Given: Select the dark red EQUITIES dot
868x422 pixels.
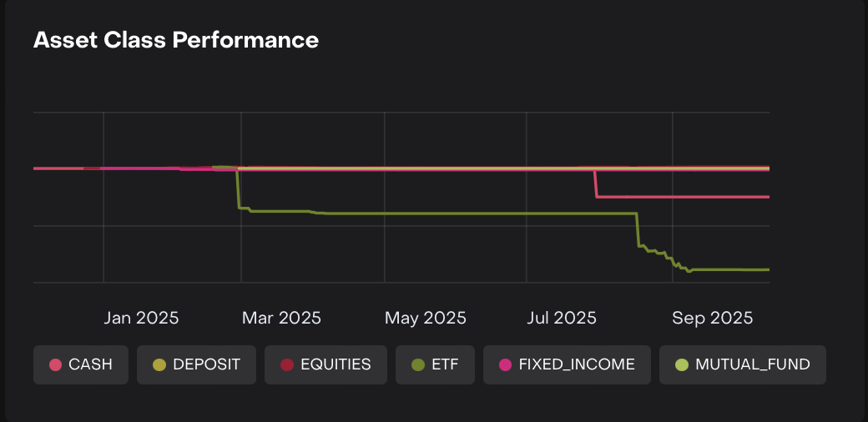Looking at the screenshot, I should click(x=287, y=364).
